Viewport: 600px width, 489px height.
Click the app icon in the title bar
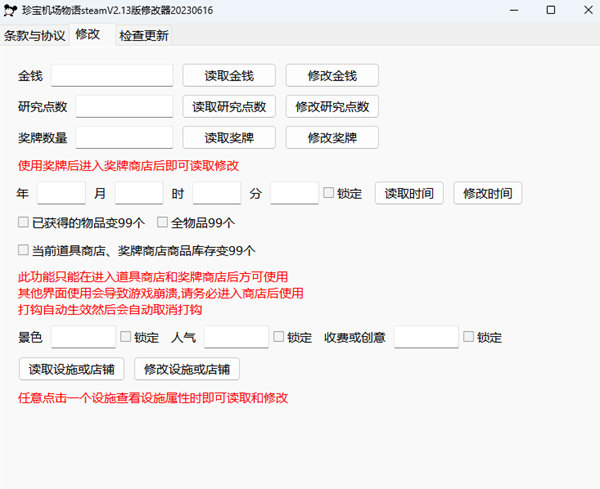pos(10,10)
